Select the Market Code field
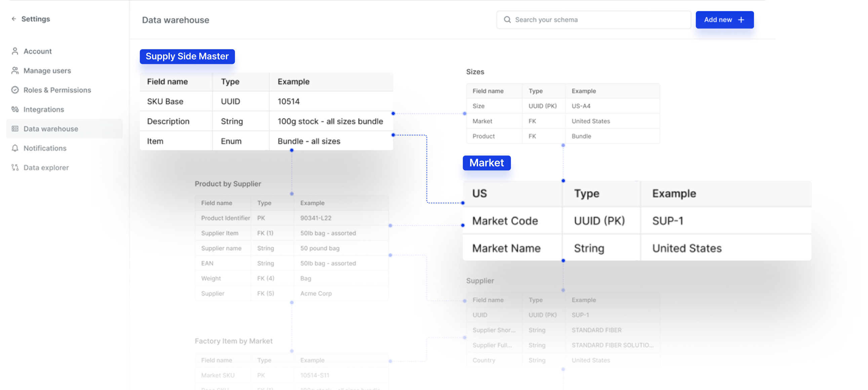The height and width of the screenshot is (390, 868). click(505, 221)
